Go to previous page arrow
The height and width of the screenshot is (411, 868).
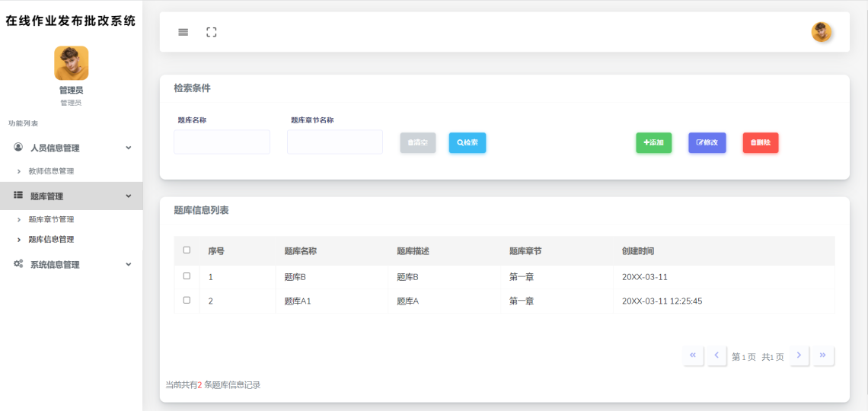[x=717, y=355]
